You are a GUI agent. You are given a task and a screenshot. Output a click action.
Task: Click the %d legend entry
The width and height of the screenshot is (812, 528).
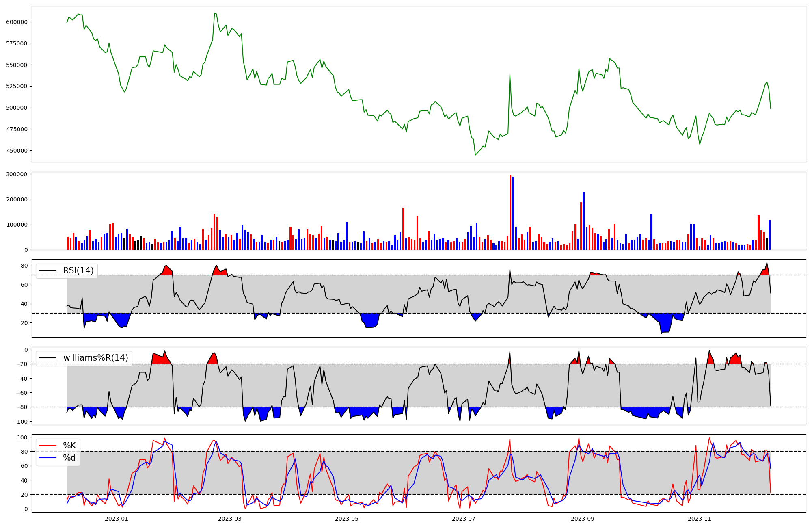tap(69, 458)
